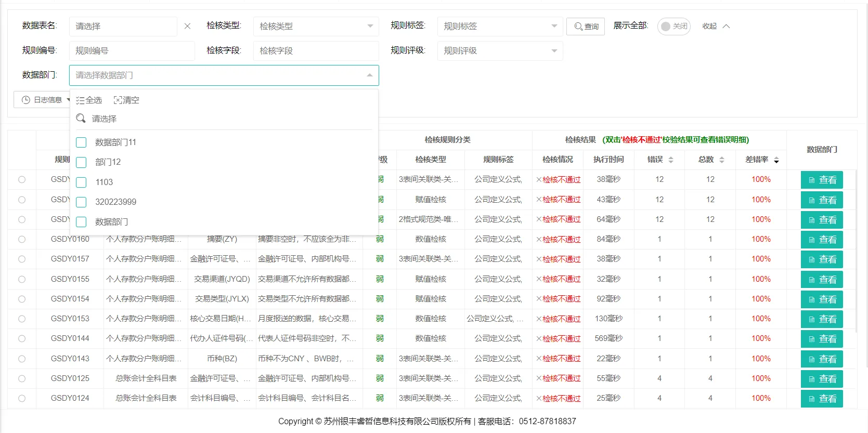Click the 错误 column sort arrows
Screen dimensions: 868x433
(671, 160)
